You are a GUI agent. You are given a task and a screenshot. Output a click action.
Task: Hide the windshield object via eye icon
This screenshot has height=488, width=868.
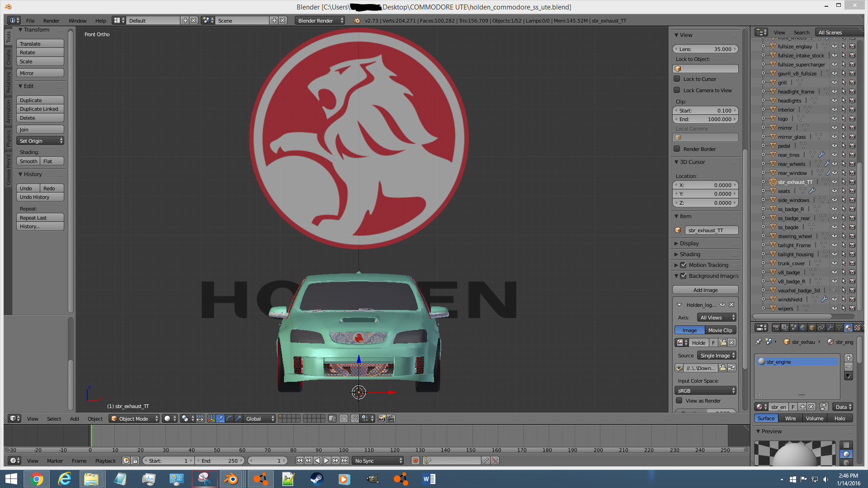[835, 300]
